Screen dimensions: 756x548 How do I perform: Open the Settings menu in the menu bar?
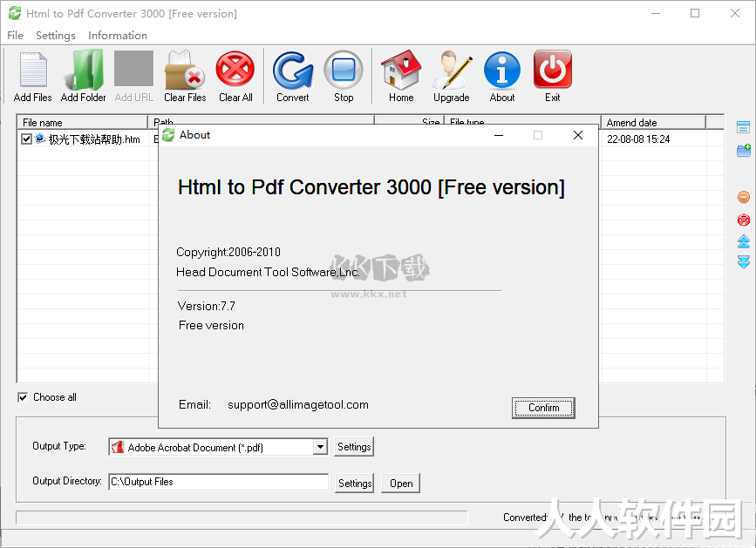point(56,35)
